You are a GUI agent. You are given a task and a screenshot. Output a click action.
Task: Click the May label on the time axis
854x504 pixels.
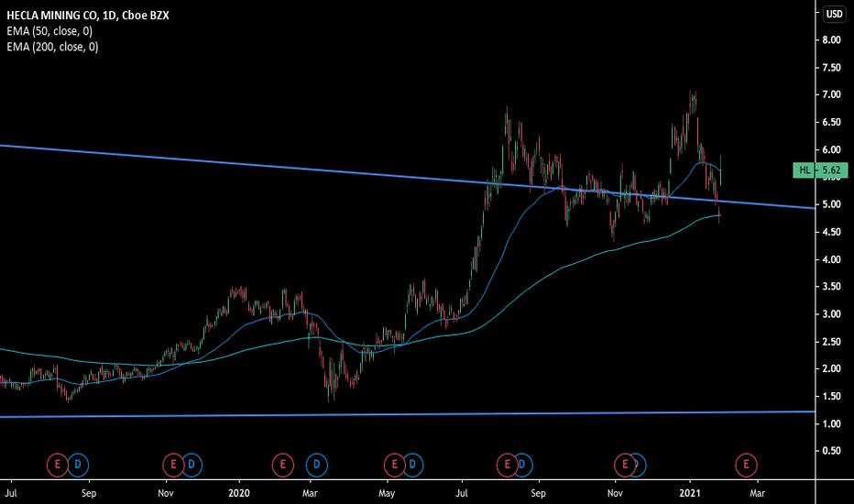(387, 493)
